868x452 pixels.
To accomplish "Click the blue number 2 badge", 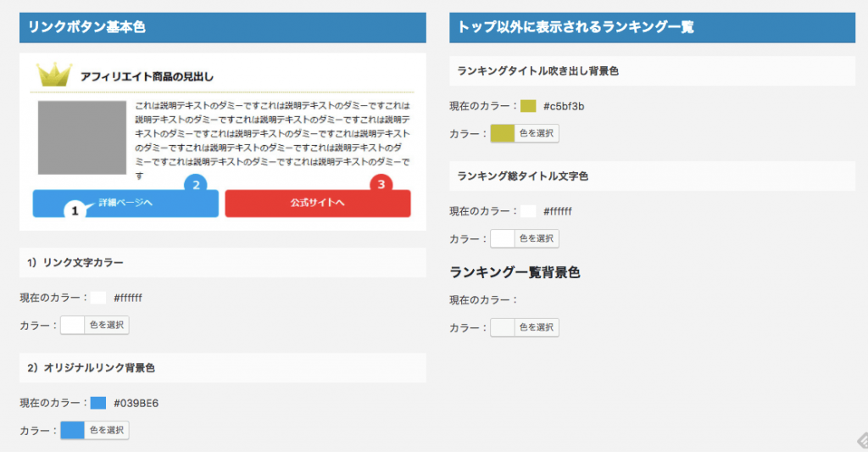I will [x=196, y=184].
